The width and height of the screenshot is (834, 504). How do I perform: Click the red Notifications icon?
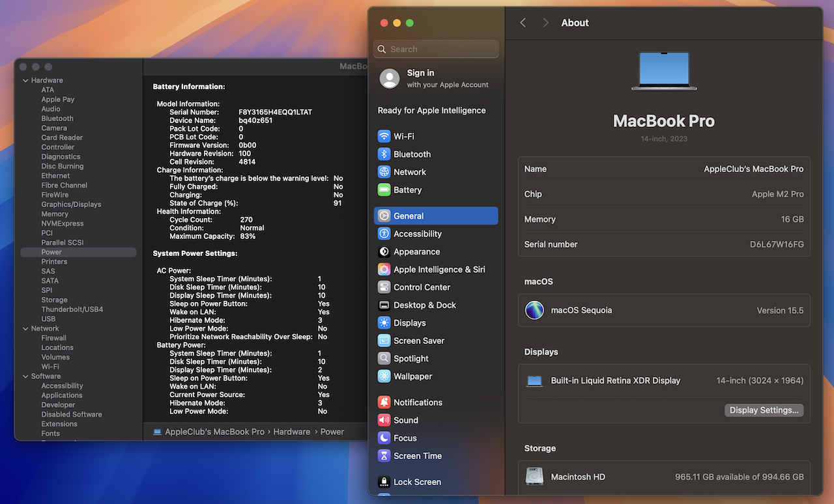[x=384, y=402]
